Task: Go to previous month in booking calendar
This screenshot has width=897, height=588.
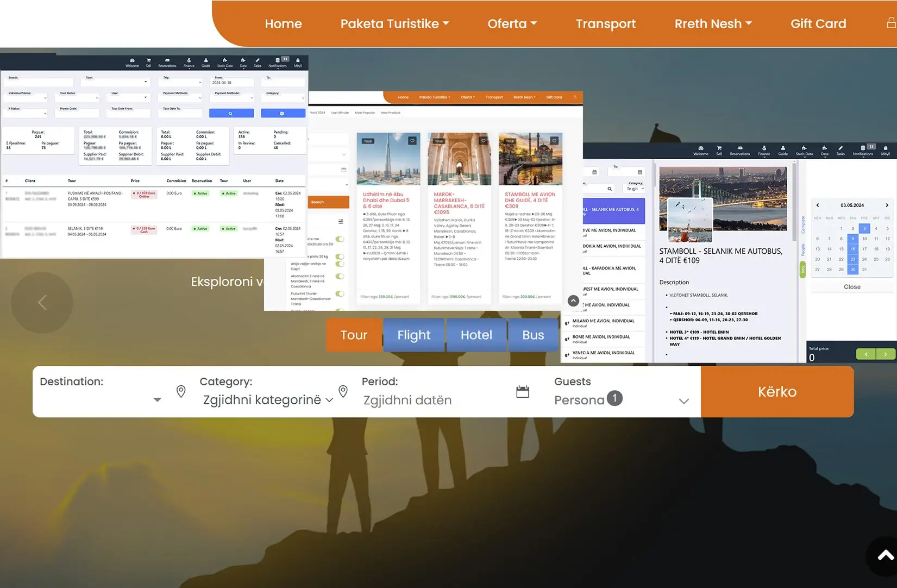Action: [818, 205]
